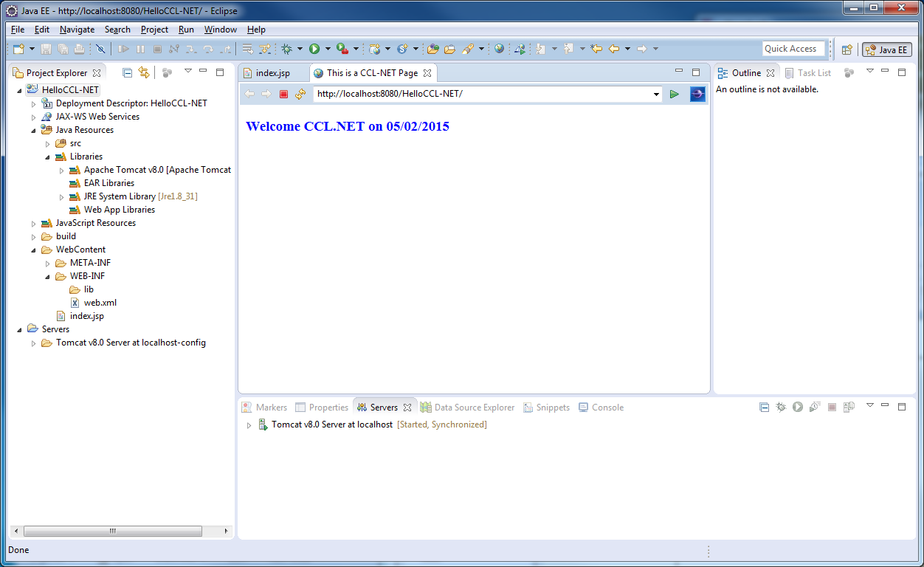Click the green Go arrow beside URL field
Screen dimensions: 924x567
(x=674, y=94)
